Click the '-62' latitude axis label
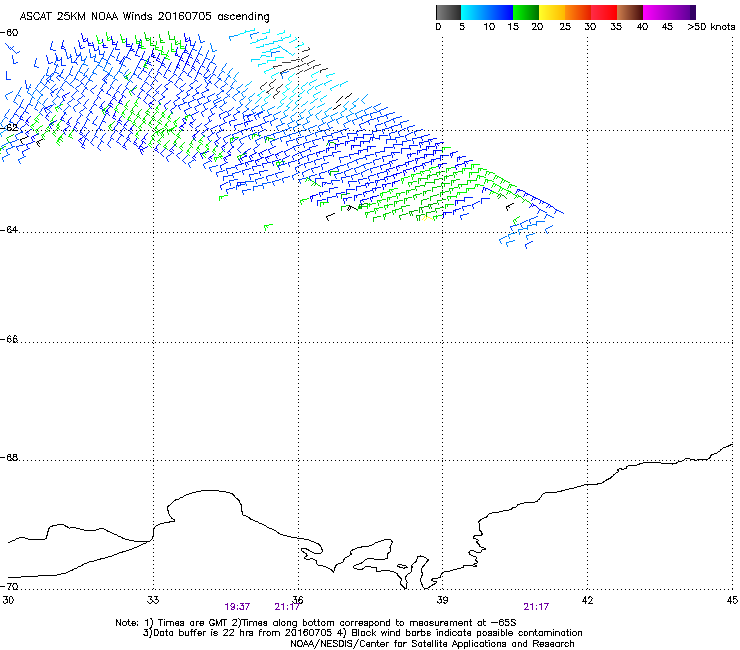 (9, 128)
